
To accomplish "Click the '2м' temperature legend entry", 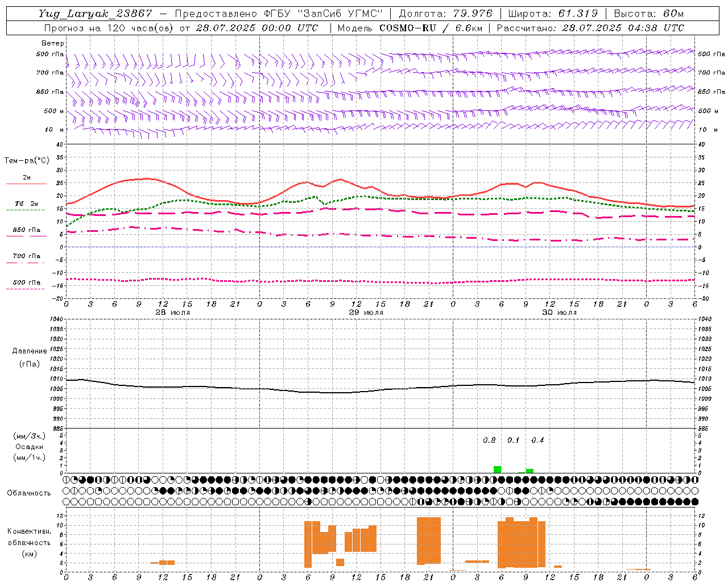I will coord(27,178).
